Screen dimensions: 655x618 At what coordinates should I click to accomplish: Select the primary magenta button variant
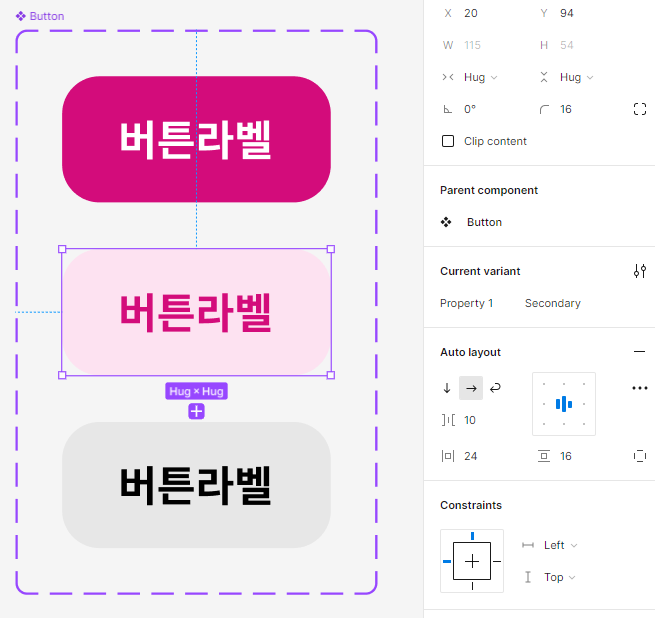[x=196, y=139]
